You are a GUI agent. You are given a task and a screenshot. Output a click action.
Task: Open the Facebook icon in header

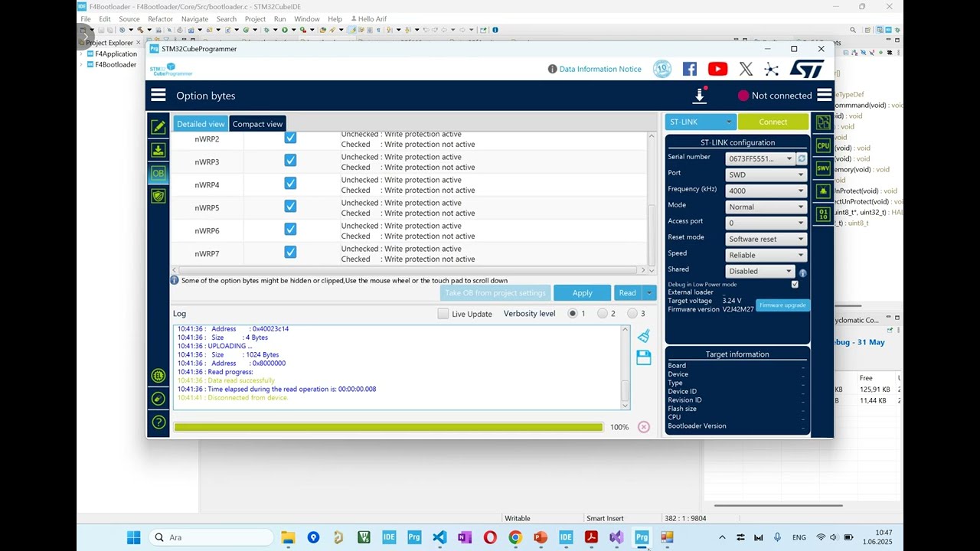[x=690, y=69]
